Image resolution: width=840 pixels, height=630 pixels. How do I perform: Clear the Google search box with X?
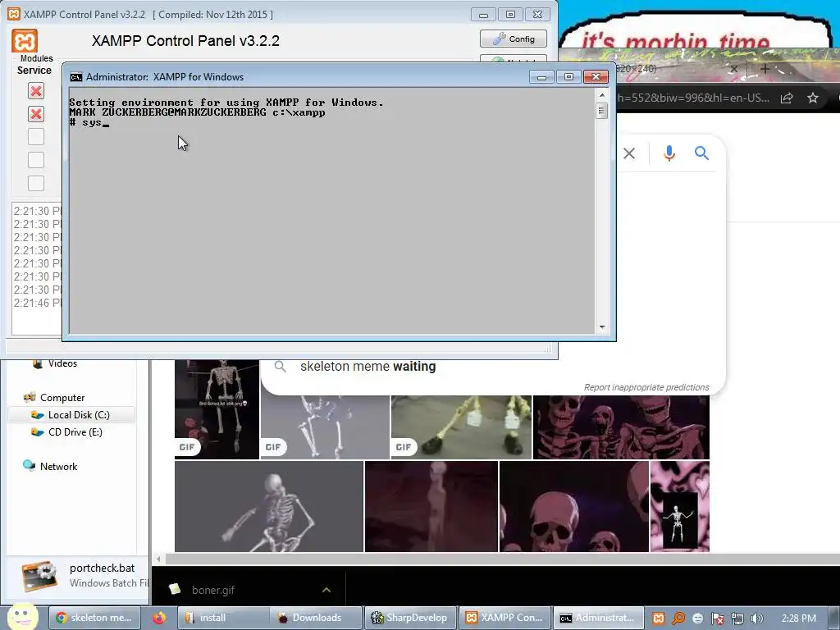629,153
